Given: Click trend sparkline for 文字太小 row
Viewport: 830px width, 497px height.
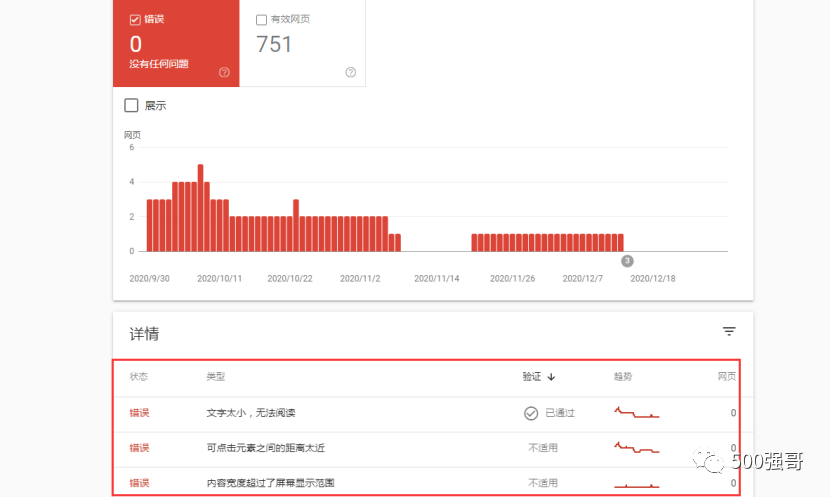Looking at the screenshot, I should [x=637, y=412].
